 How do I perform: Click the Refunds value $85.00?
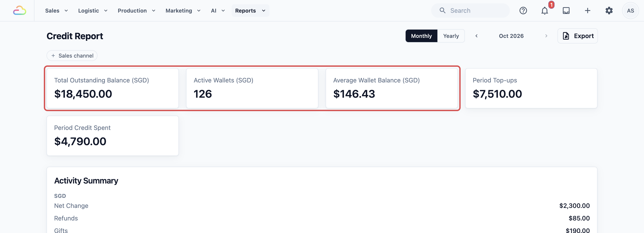[579, 218]
